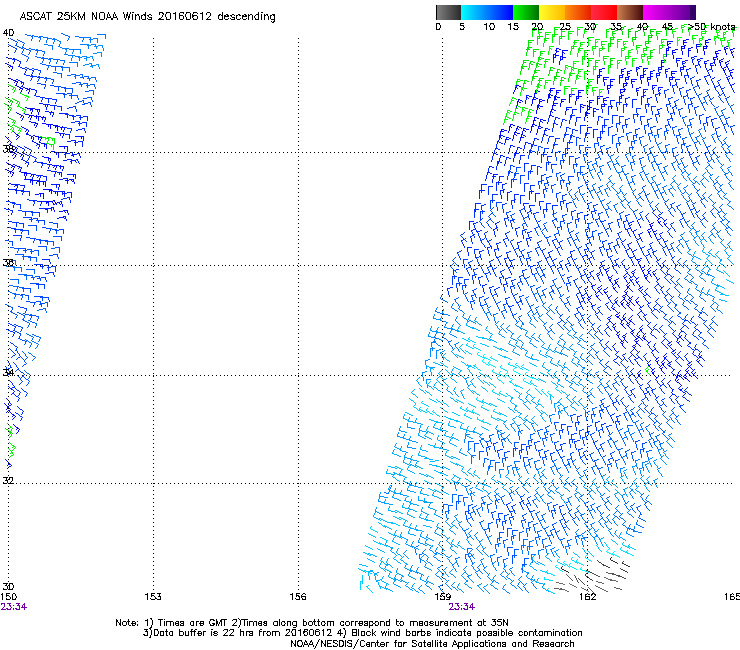Image resolution: width=740 pixels, height=650 pixels.
Task: Click the latitude label "40" on the left axis
Action: click(8, 33)
